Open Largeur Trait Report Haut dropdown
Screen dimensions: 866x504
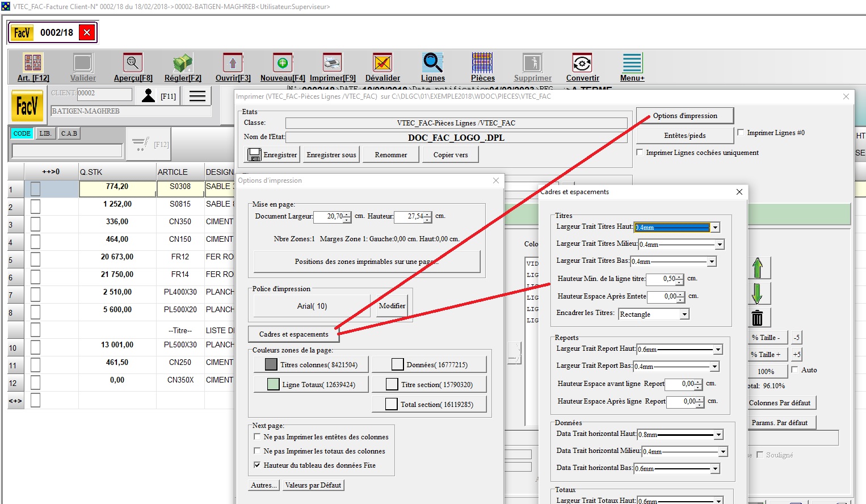coord(718,349)
